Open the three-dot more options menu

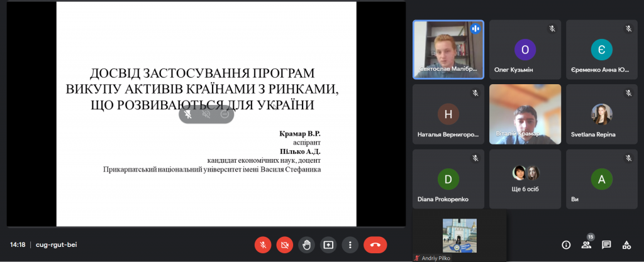pyautogui.click(x=350, y=244)
